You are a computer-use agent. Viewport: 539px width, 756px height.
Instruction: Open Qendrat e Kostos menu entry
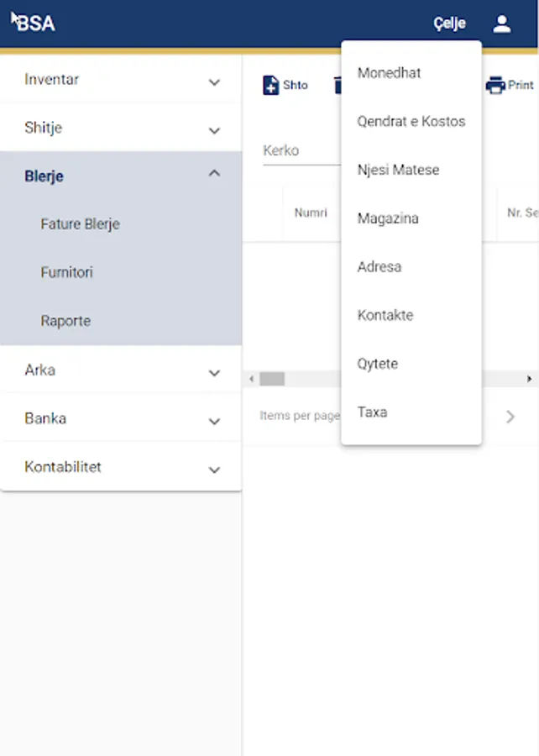[x=411, y=122]
